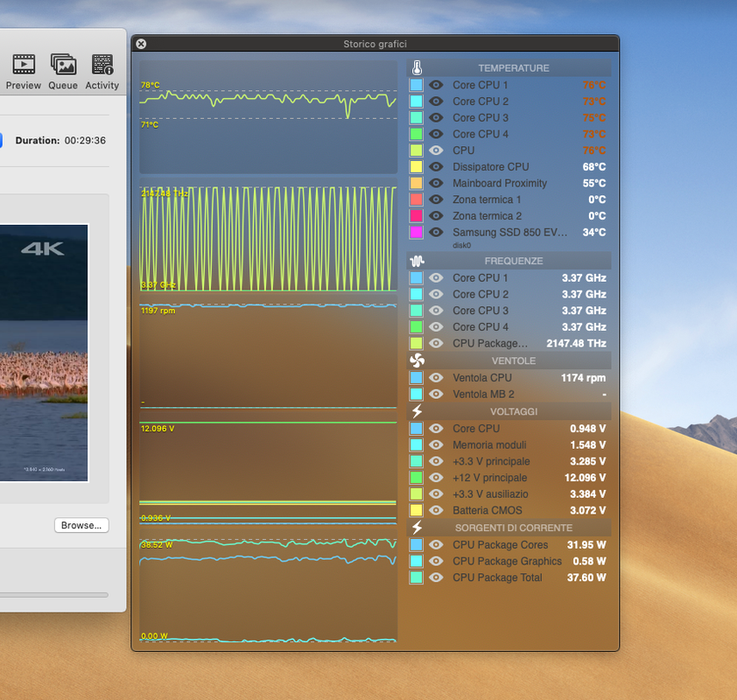Click red swatch for Zona termica 1
The width and height of the screenshot is (737, 700).
(x=417, y=199)
